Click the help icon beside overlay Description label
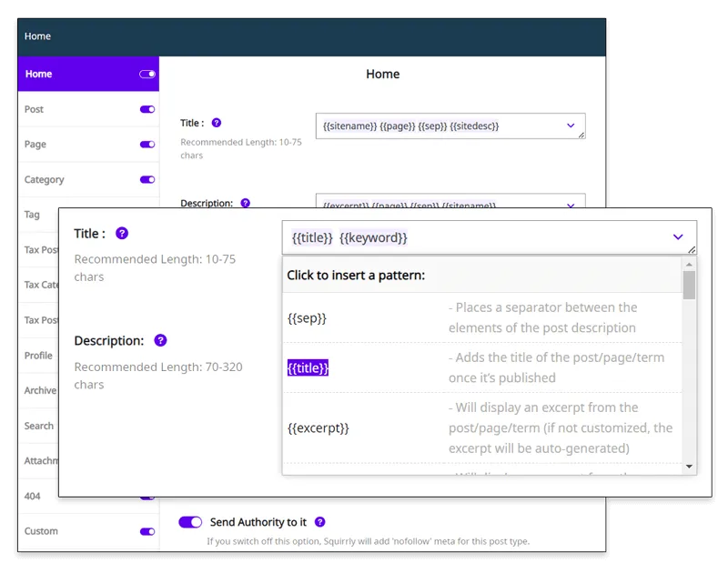Screen dimensions: 728x573 point(160,340)
